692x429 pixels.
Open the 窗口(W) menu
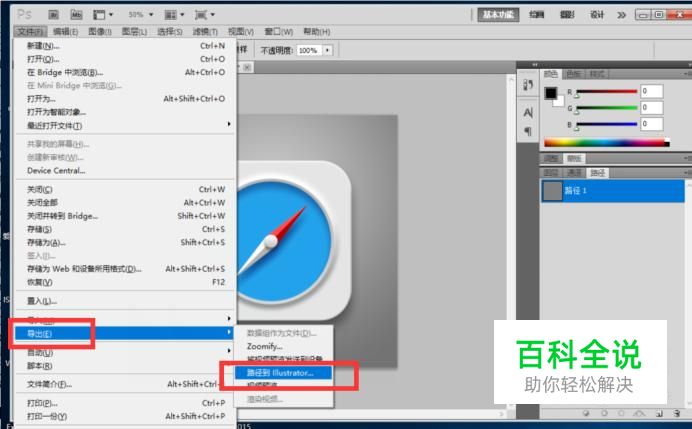coord(278,31)
